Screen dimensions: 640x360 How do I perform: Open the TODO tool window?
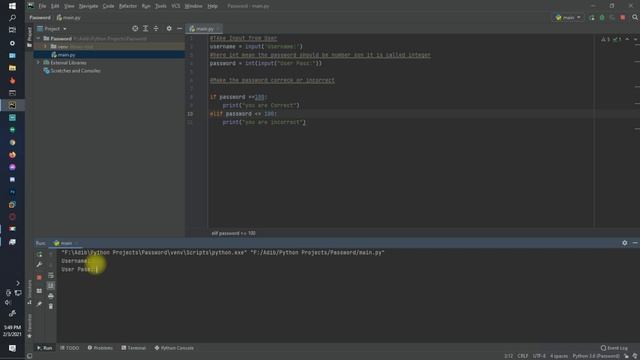coord(70,348)
